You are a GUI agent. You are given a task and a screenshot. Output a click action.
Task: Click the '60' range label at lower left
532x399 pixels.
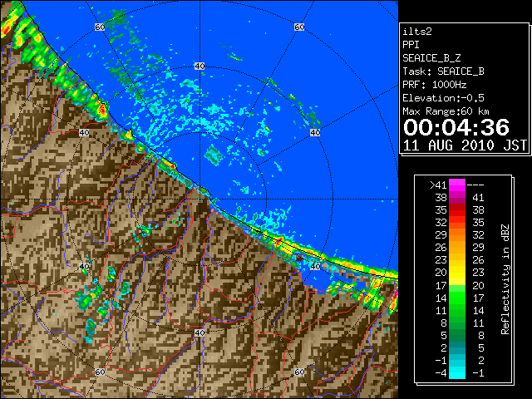point(100,372)
